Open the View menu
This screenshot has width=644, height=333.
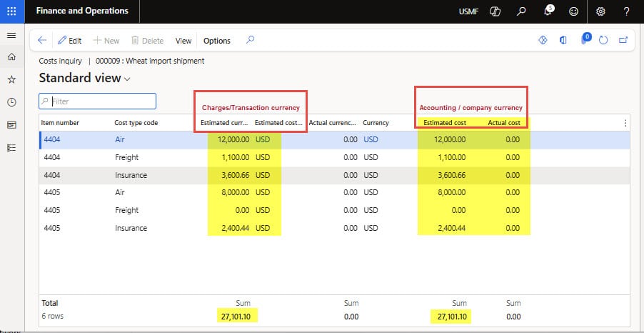pos(183,41)
